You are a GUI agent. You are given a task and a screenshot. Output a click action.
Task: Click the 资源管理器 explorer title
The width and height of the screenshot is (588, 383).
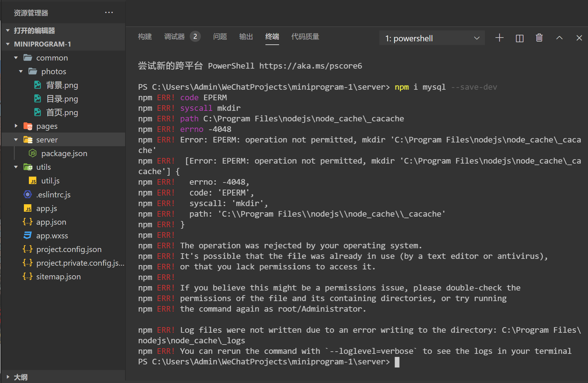click(31, 13)
